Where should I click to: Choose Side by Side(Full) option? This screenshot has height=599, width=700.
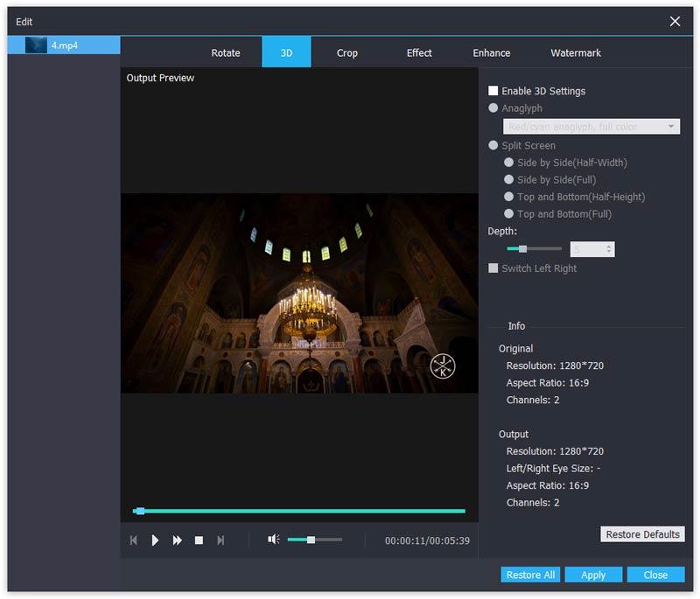pos(509,179)
